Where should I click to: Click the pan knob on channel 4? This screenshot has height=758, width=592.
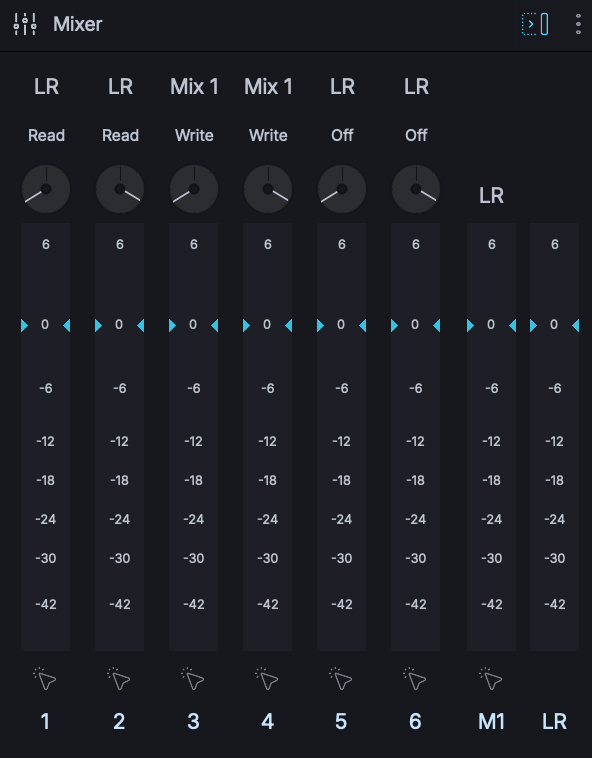pos(268,189)
